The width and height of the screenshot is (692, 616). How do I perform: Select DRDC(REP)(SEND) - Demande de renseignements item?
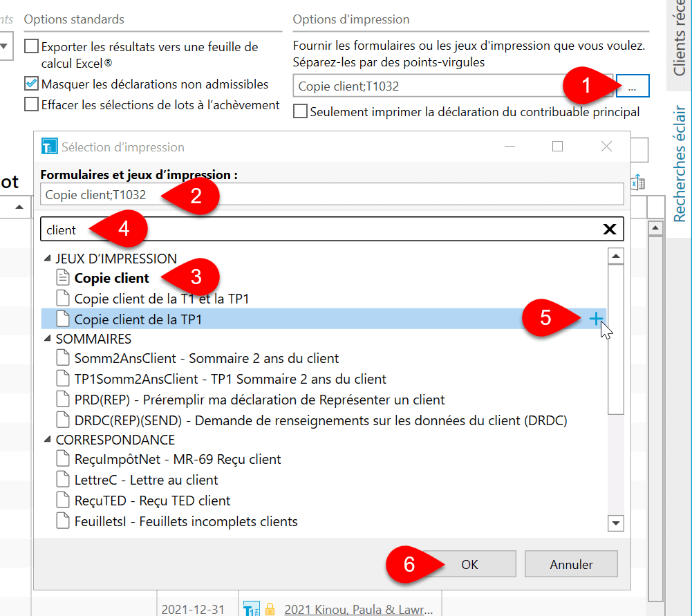(321, 420)
